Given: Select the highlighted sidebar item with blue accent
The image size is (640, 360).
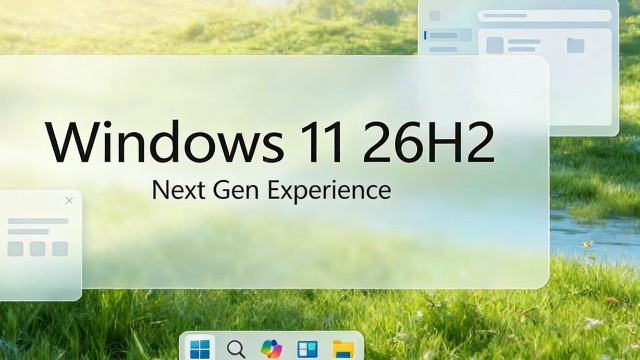Looking at the screenshot, I should pyautogui.click(x=448, y=36).
